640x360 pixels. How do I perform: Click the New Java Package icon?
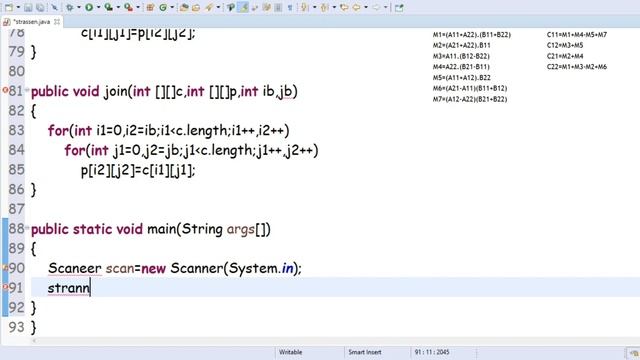[x=150, y=7]
